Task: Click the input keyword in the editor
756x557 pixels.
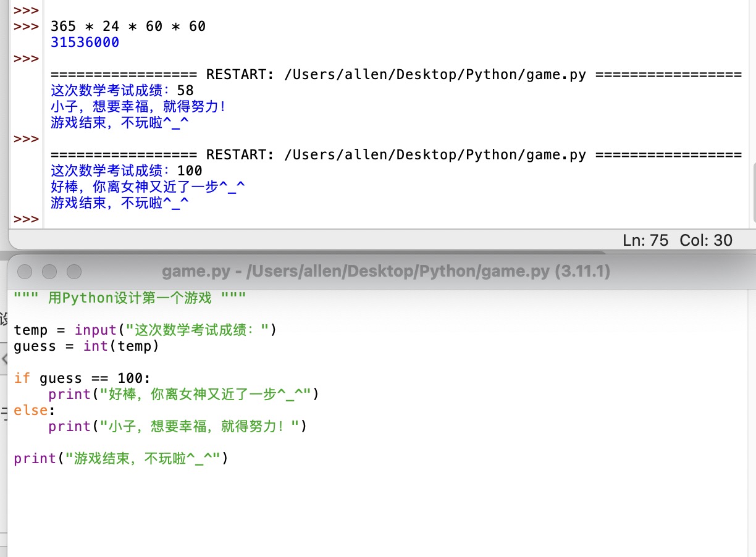Action: (x=96, y=330)
